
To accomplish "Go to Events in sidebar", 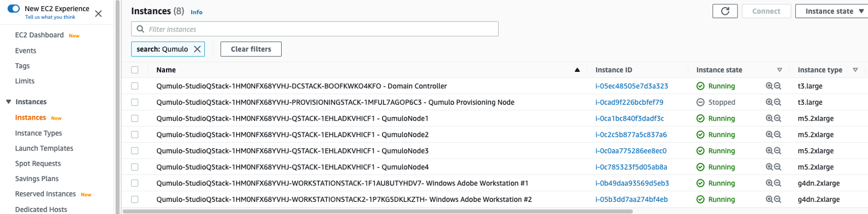I will pyautogui.click(x=26, y=50).
